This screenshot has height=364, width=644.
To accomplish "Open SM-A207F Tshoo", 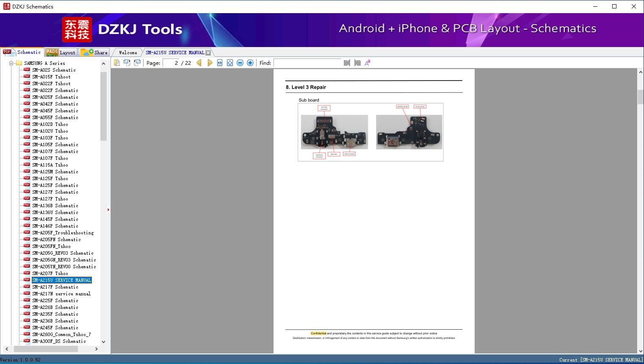I will click(x=50, y=273).
